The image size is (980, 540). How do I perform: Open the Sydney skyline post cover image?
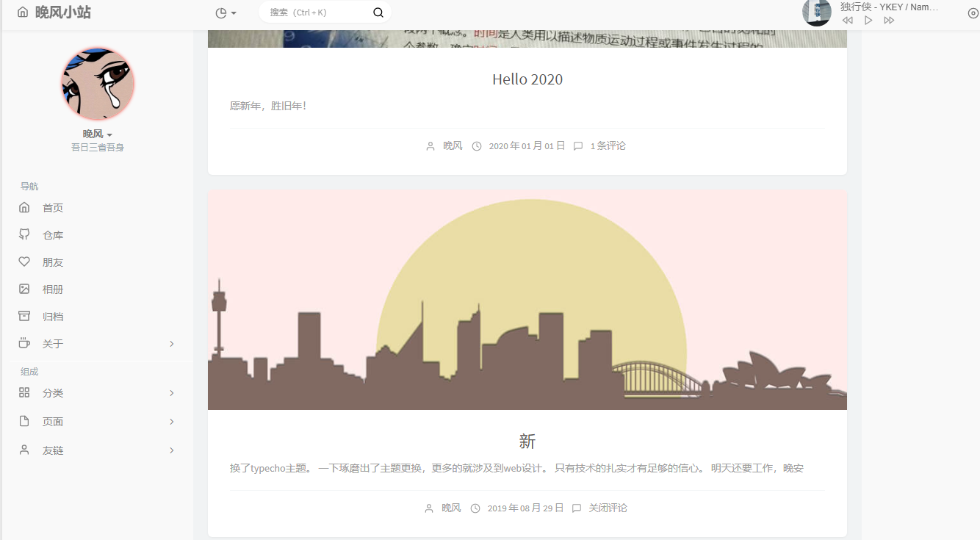(527, 300)
